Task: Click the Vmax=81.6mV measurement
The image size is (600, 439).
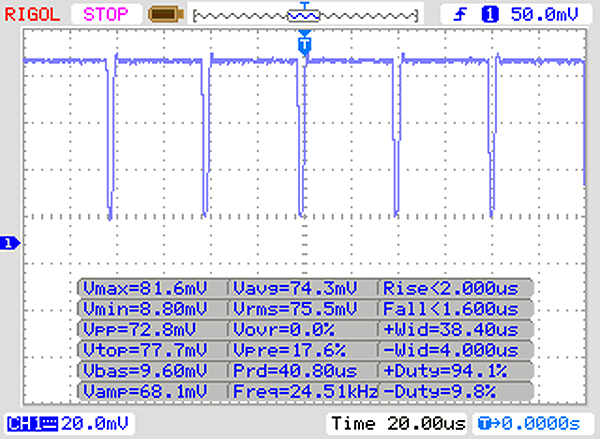Action: [145, 288]
